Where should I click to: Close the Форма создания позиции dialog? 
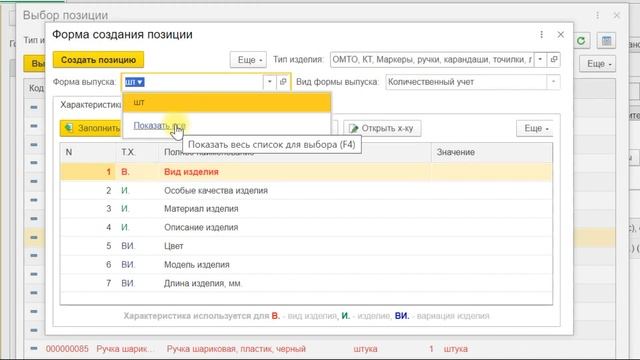coord(561,35)
